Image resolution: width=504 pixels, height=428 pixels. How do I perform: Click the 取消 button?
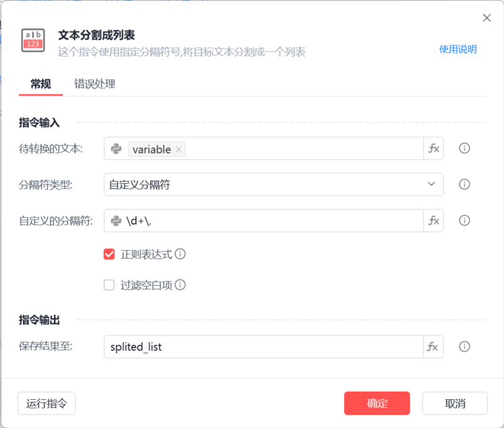tap(455, 404)
